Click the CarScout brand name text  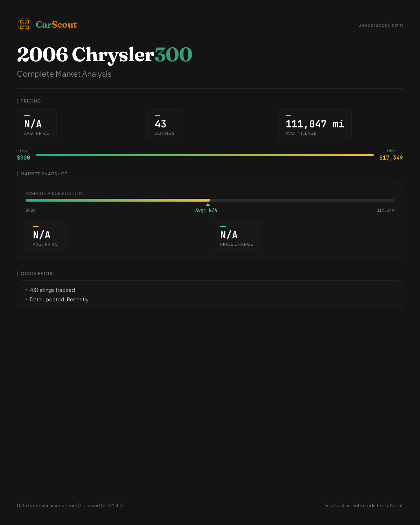pyautogui.click(x=56, y=24)
